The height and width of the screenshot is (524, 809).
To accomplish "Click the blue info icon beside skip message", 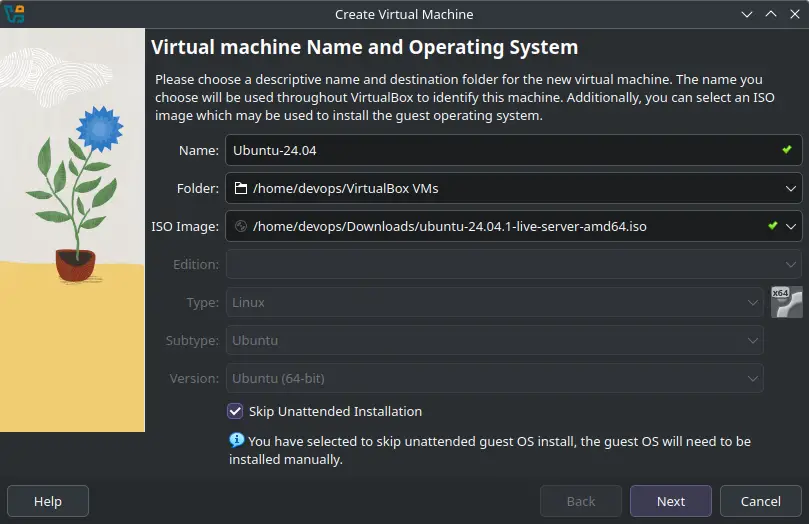I will point(236,440).
